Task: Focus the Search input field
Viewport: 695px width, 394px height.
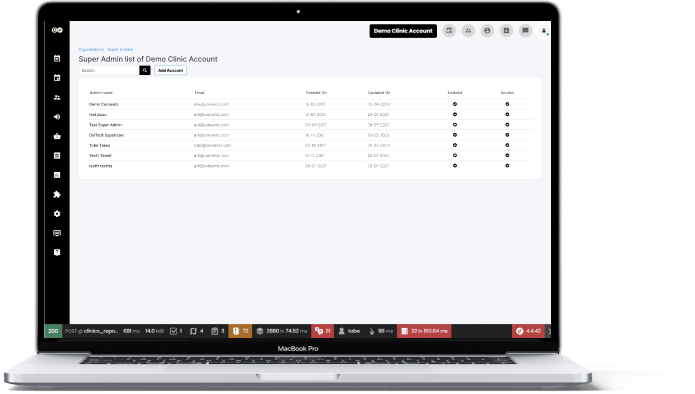Action: (x=109, y=70)
